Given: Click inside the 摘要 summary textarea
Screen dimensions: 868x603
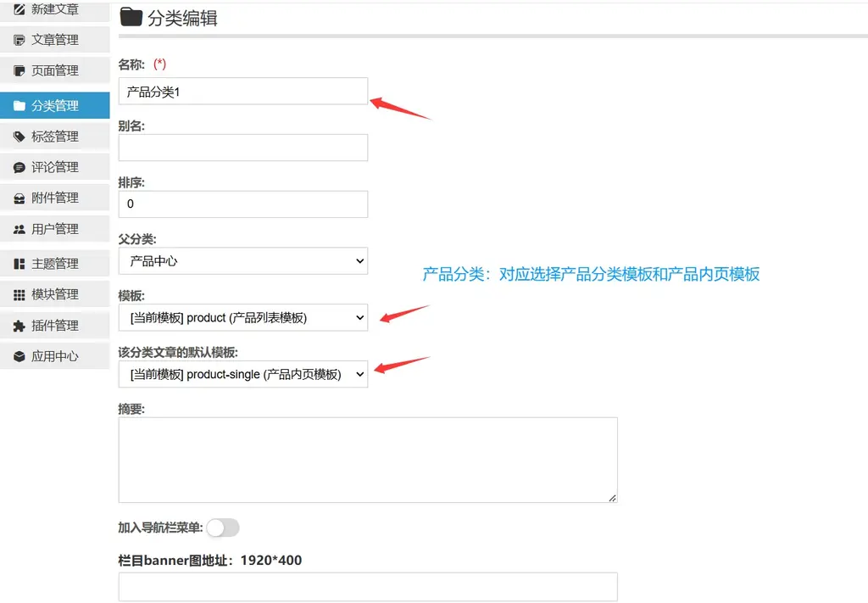Looking at the screenshot, I should [368, 458].
